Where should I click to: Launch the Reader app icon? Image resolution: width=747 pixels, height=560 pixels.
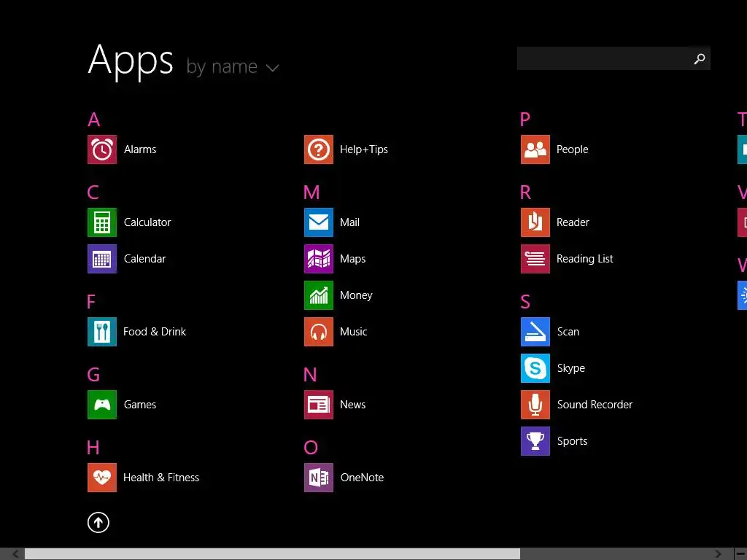pos(535,222)
